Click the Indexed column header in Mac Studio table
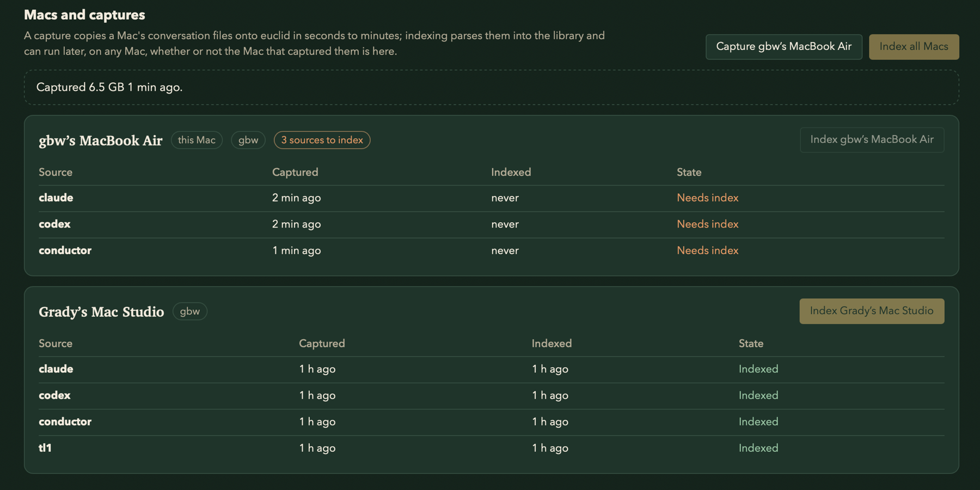Image resolution: width=980 pixels, height=490 pixels. click(x=552, y=344)
